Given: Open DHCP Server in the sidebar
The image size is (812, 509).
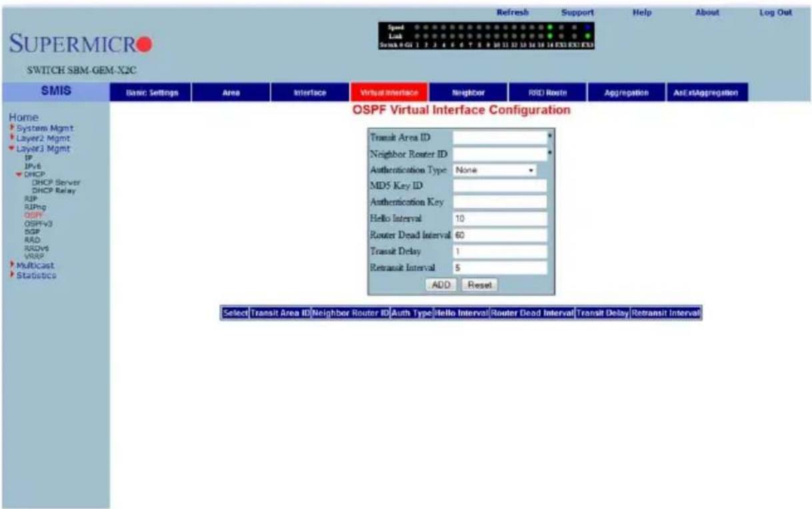Looking at the screenshot, I should click(55, 182).
